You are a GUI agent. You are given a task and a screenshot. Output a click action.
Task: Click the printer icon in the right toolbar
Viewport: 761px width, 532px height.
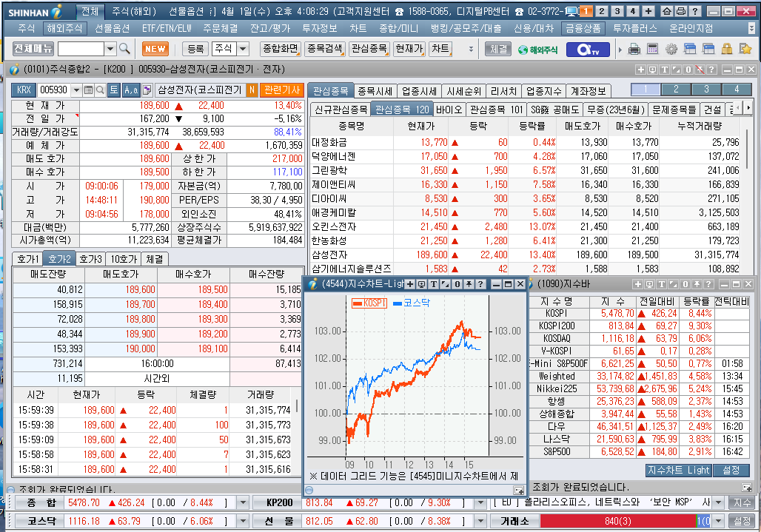634,49
